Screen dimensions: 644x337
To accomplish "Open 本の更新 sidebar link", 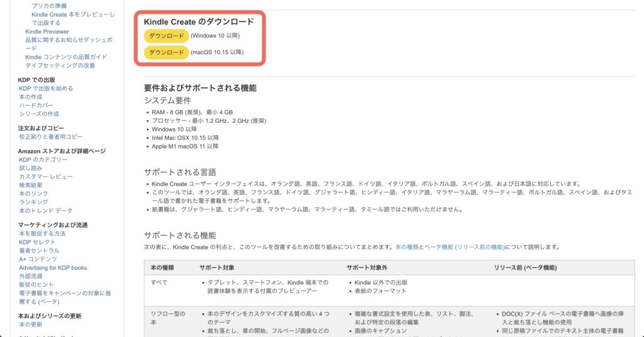I will click(30, 324).
